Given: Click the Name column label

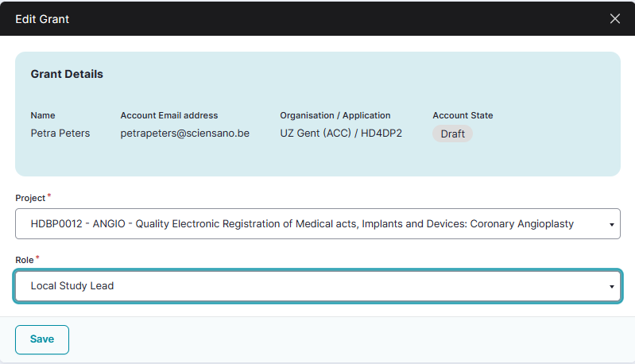Looking at the screenshot, I should (x=43, y=115).
